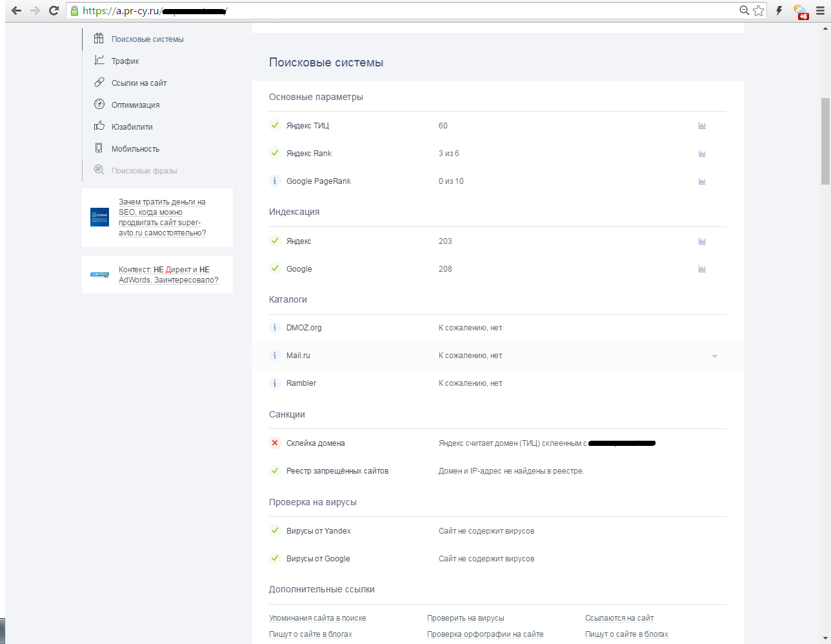Expand the Mail.ru row dropdown arrow
The width and height of the screenshot is (831, 644).
pyautogui.click(x=714, y=356)
